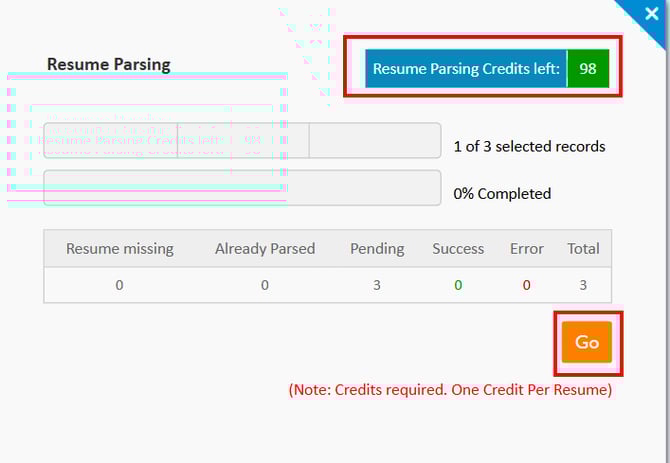The image size is (670, 463).
Task: Click the 1 of 3 selected records text
Action: point(529,147)
